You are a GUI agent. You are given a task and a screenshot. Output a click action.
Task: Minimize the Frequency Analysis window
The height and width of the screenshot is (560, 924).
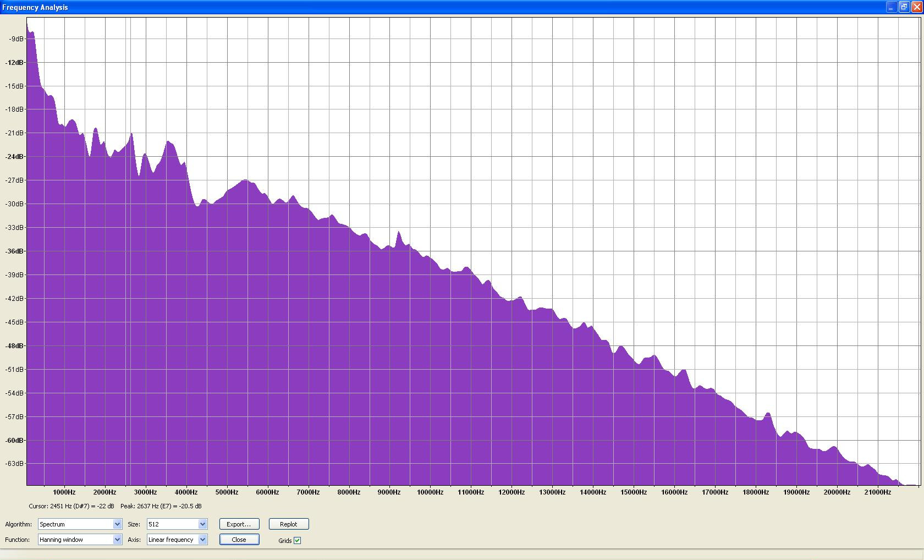tap(892, 7)
